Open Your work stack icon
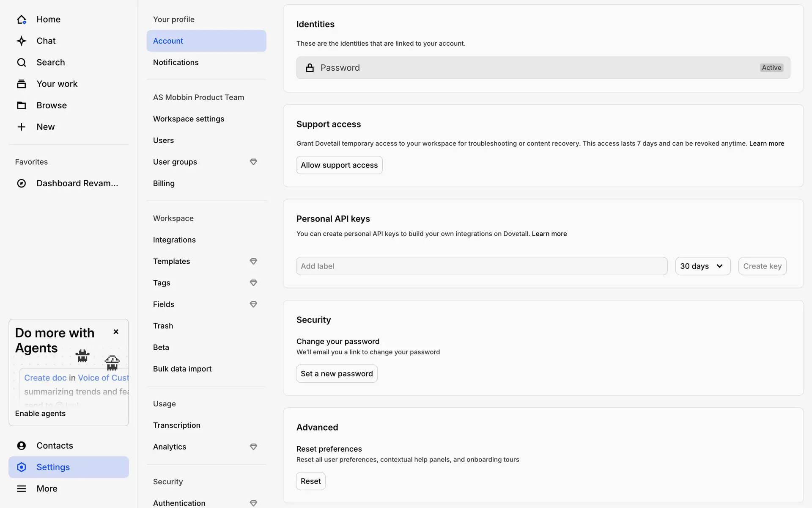Image resolution: width=812 pixels, height=508 pixels. pos(22,84)
